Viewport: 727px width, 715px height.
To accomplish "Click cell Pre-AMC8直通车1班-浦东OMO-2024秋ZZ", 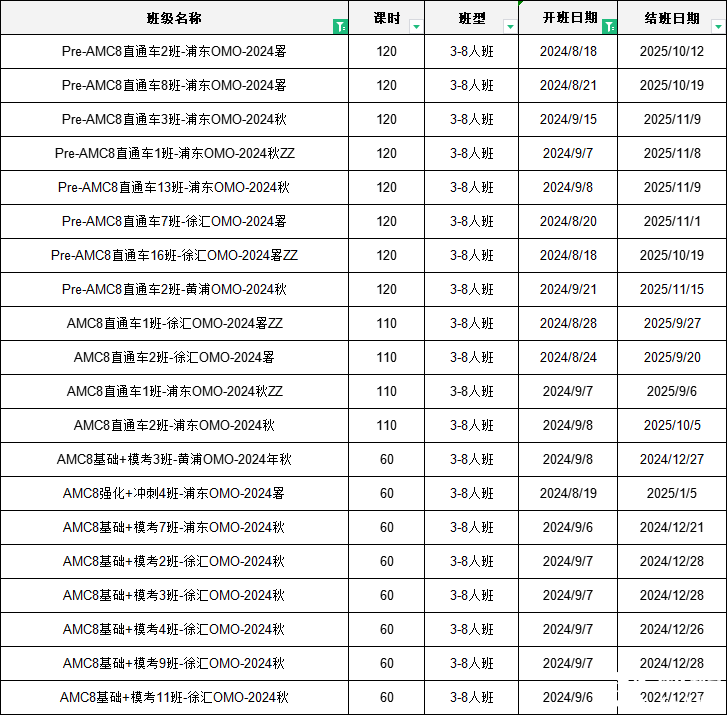I will coord(174,153).
